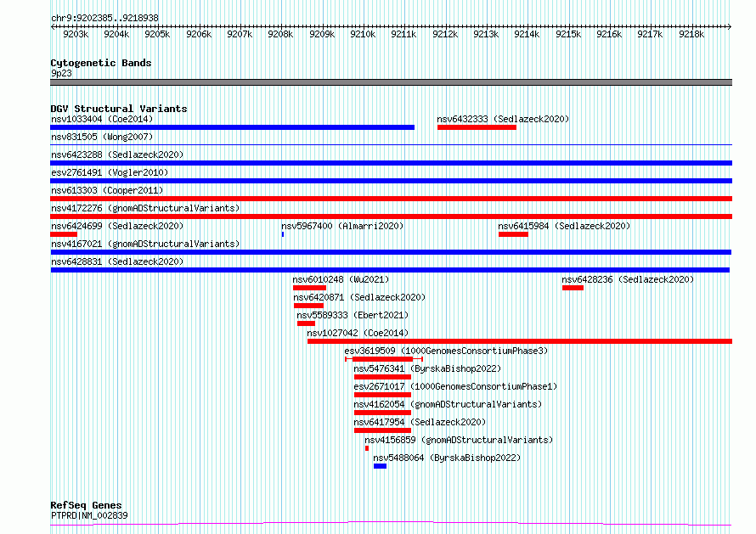Image resolution: width=756 pixels, height=534 pixels.
Task: Click the chr9:9202385..9218938 coordinates text
Action: pyautogui.click(x=104, y=19)
